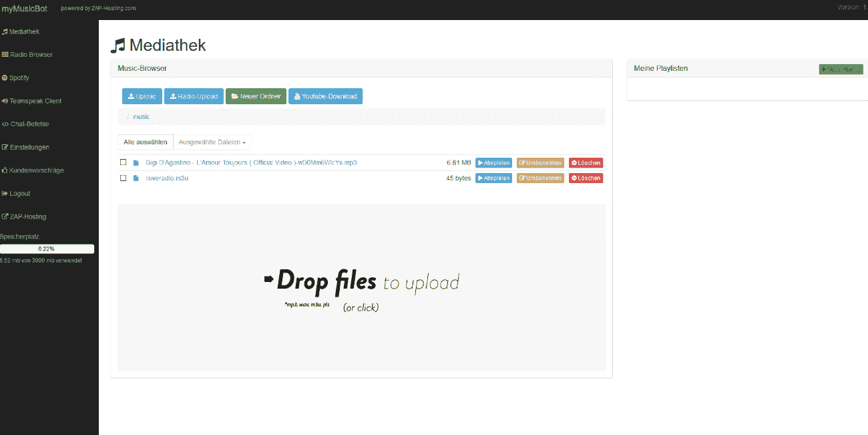Expand the Ausgewählte Dateien dropdown
The image size is (868, 435).
(x=212, y=142)
